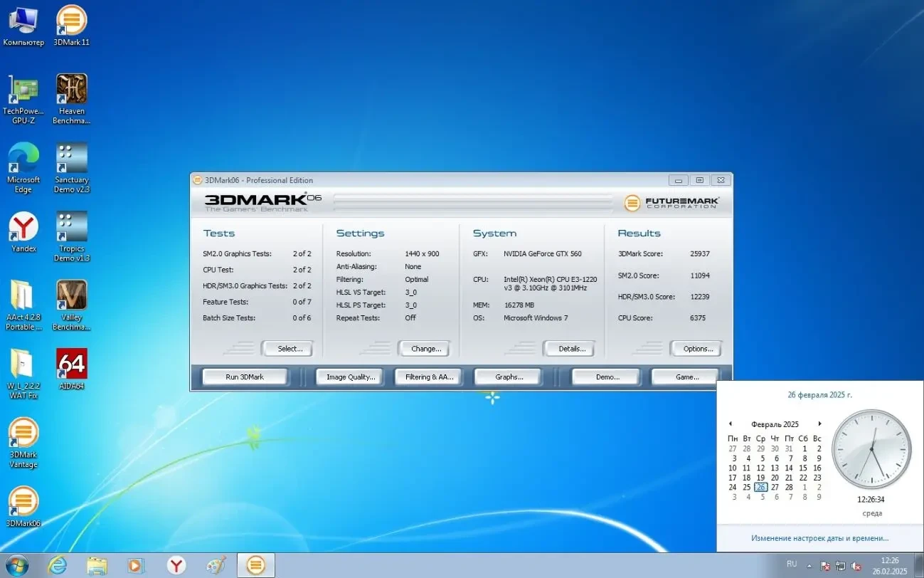Click the Select... tests button
Image resolution: width=924 pixels, height=578 pixels.
[x=290, y=349]
